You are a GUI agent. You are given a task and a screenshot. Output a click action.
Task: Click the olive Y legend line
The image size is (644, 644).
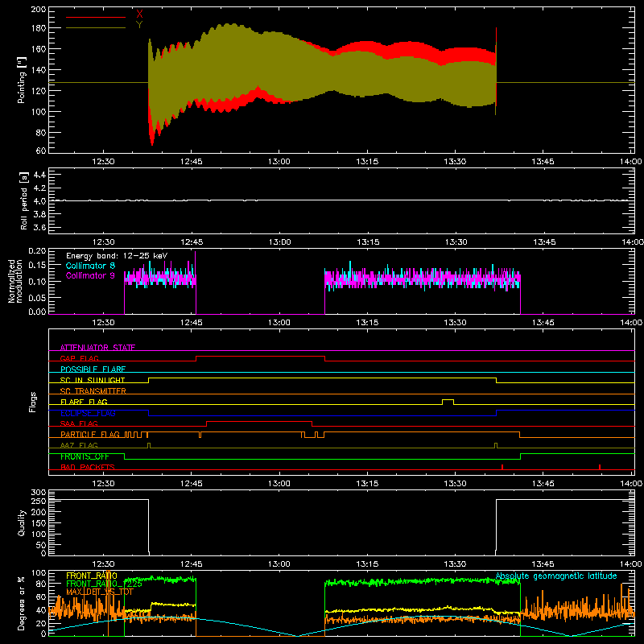(x=96, y=28)
